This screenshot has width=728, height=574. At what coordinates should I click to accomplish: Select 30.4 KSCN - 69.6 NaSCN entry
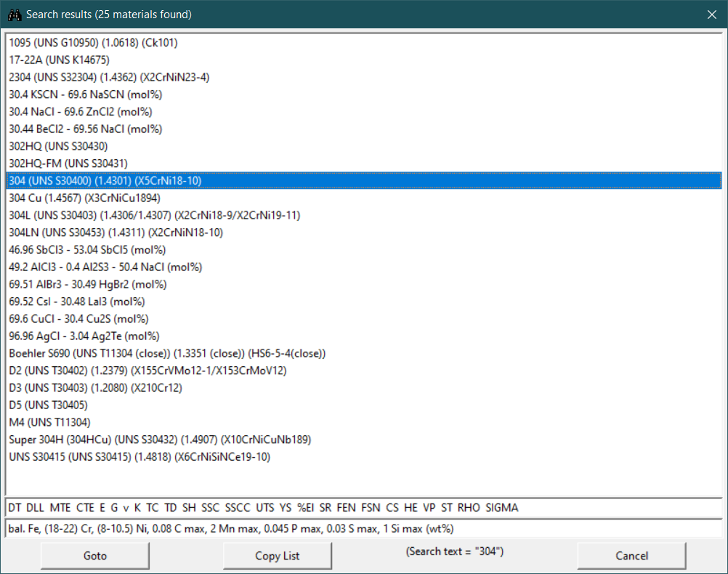pos(85,94)
